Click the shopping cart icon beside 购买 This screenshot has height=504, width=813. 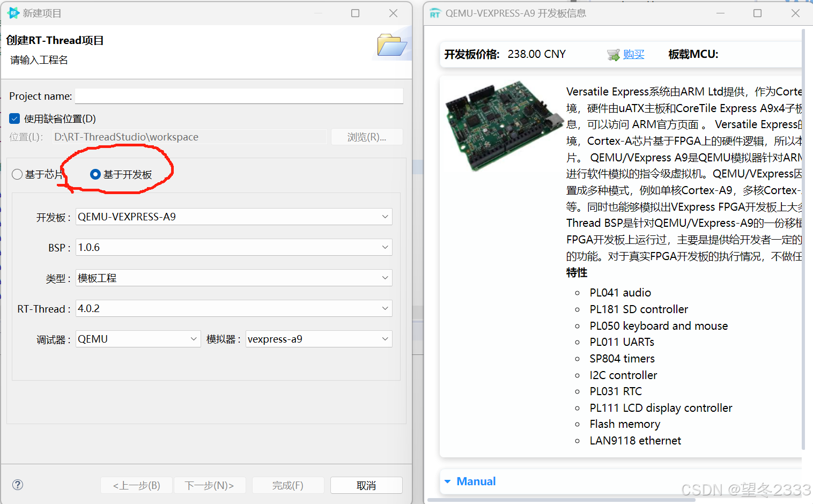coord(614,55)
